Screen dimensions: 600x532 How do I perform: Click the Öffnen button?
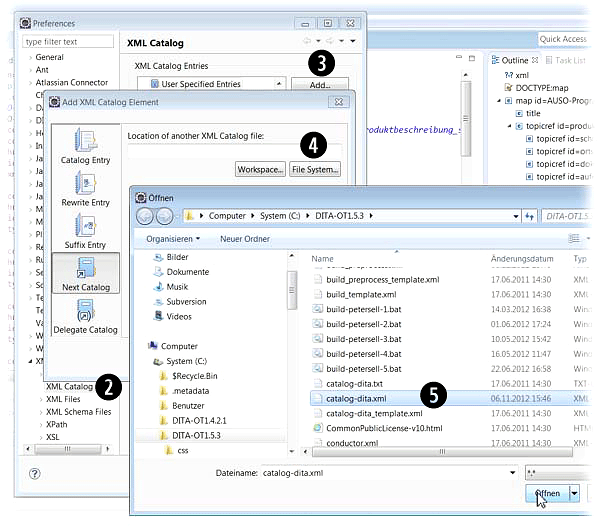pos(548,493)
